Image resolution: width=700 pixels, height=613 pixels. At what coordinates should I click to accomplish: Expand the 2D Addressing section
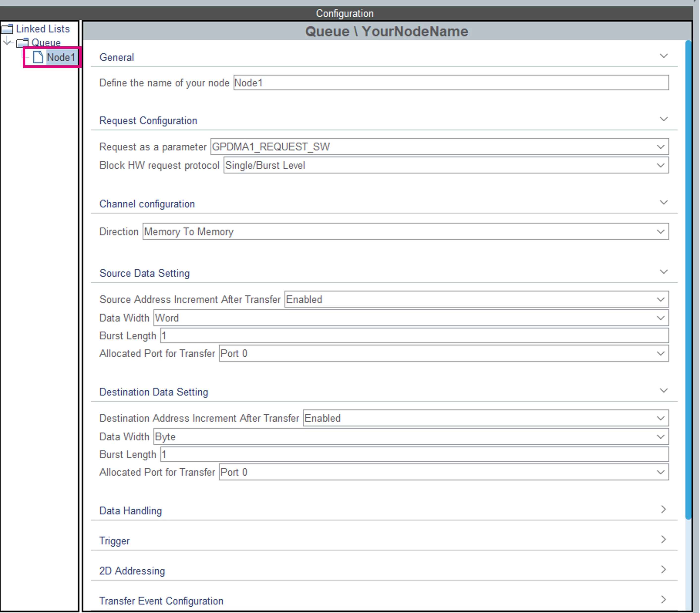(x=663, y=569)
